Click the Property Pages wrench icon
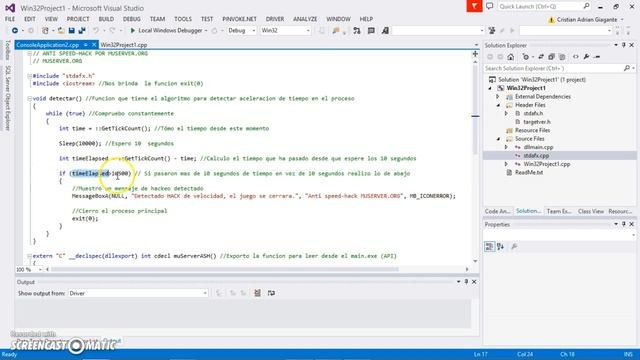640x360 pixels. point(514,247)
